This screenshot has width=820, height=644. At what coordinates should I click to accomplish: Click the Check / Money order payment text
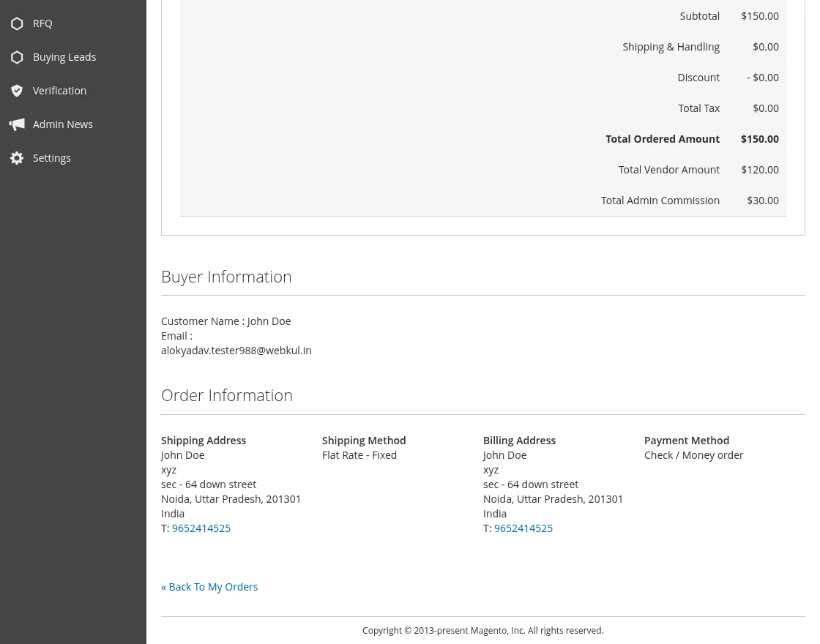(693, 455)
